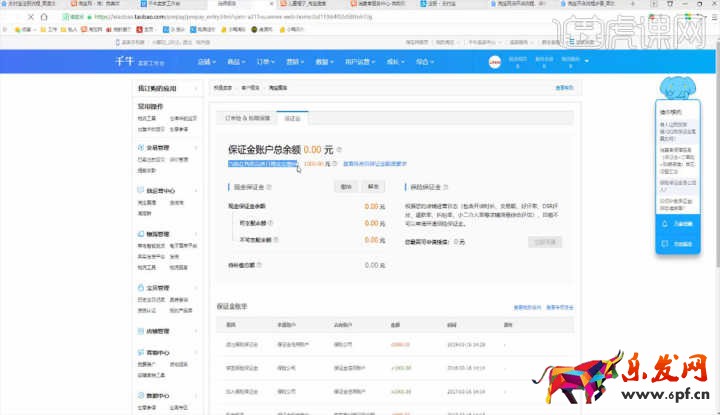Click the 宝贝管理 sidebar section icon
The image size is (720, 415).
click(x=139, y=286)
